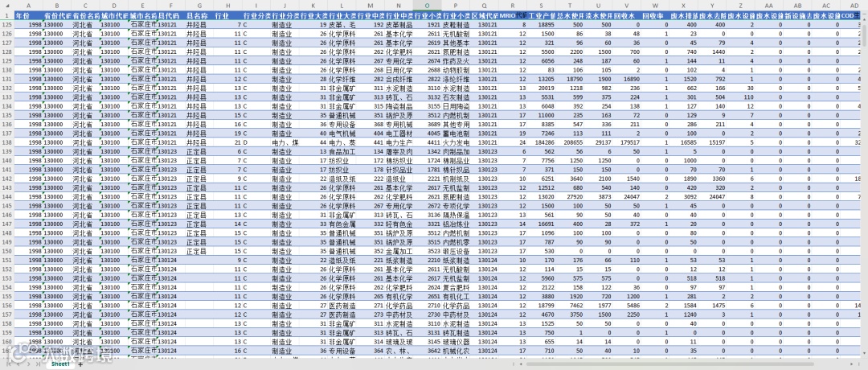Viewport: 868px width, 370px height.
Task: Select row 150 header
Action: [x=6, y=251]
